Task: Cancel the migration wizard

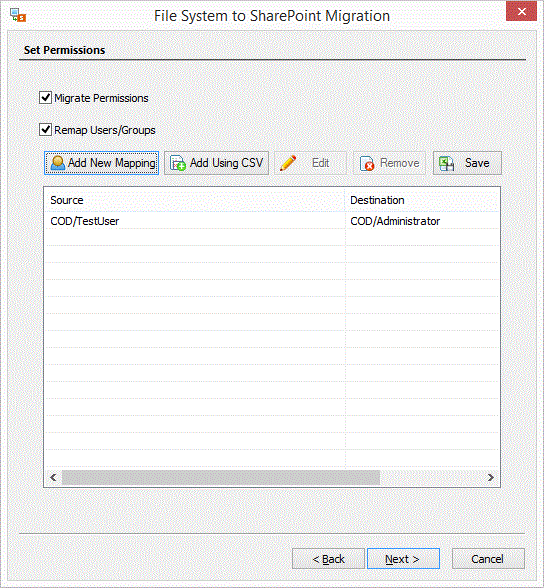Action: coord(488,559)
